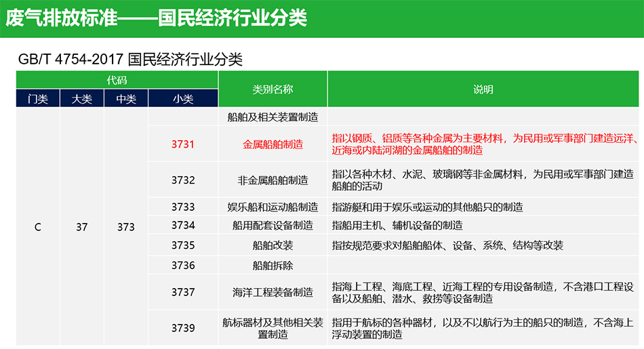The width and height of the screenshot is (644, 349).
Task: Select the cell 海洋工程装备制造
Action: [273, 292]
